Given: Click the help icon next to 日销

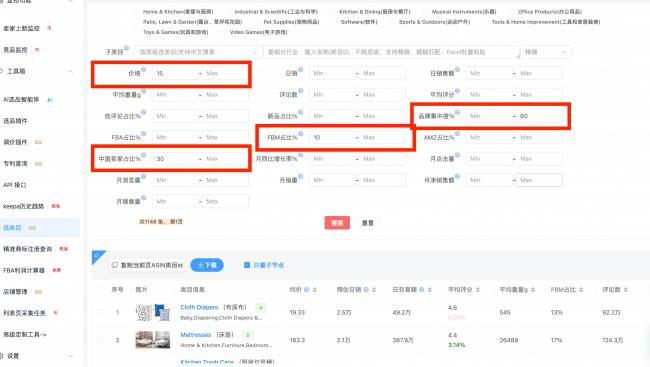Looking at the screenshot, I should pos(301,69).
